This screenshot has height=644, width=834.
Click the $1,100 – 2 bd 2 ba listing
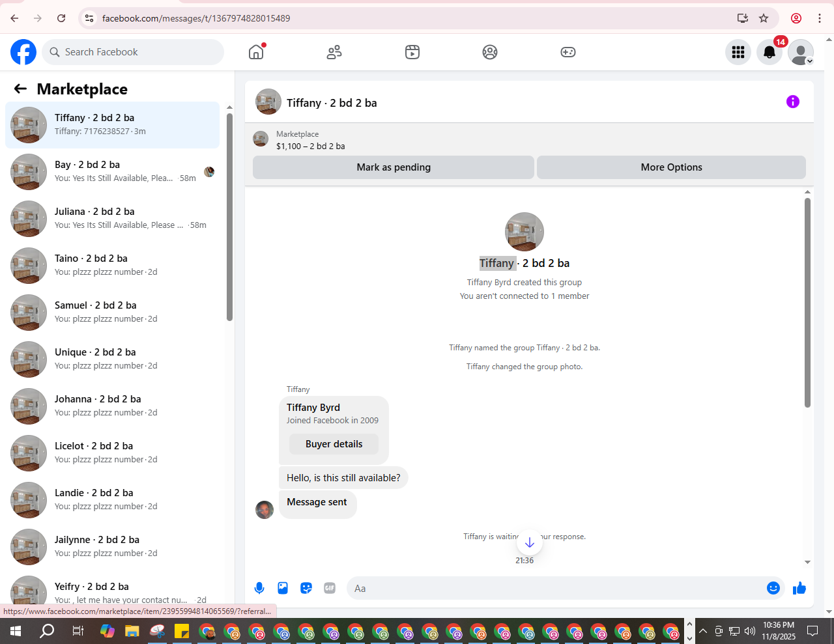point(310,146)
